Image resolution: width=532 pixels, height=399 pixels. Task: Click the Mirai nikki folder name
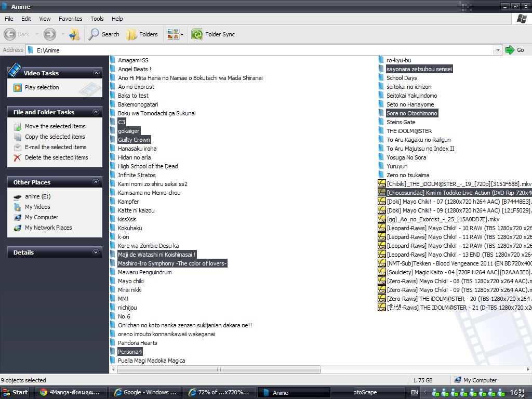[129, 290]
